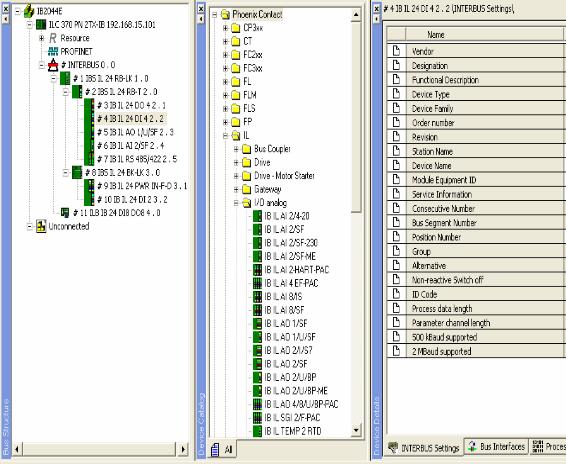Click the IB IL SGI 2/F-PAC module icon
Viewport: 566px width, 464px height.
tap(257, 418)
